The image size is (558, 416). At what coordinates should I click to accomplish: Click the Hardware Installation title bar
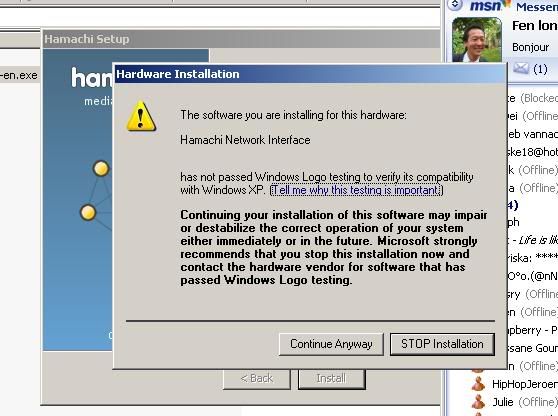click(x=310, y=74)
